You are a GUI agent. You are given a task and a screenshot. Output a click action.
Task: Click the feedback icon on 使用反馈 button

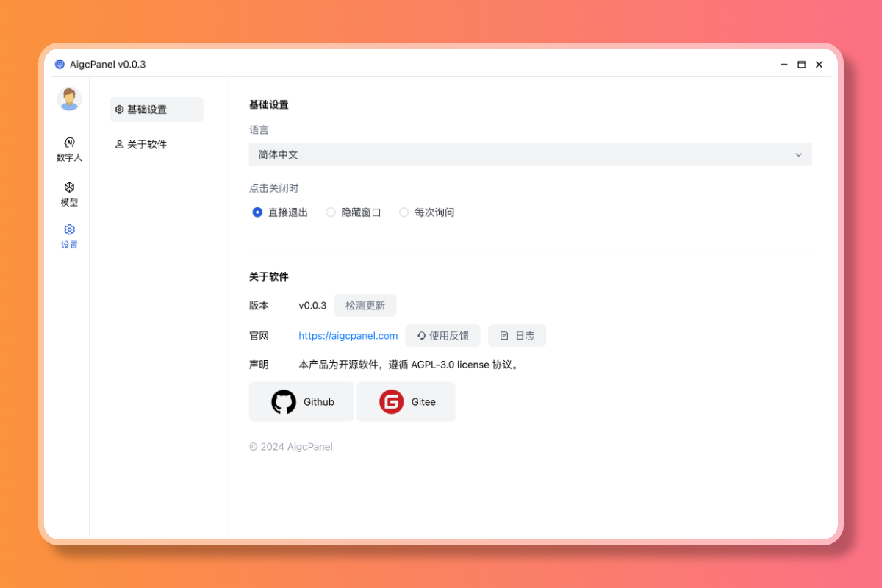click(420, 335)
